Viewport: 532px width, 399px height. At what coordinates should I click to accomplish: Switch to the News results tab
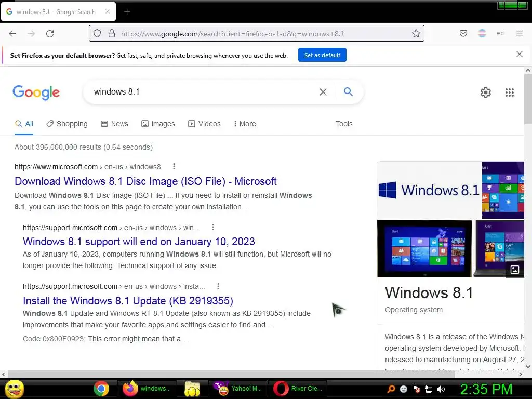tap(115, 124)
